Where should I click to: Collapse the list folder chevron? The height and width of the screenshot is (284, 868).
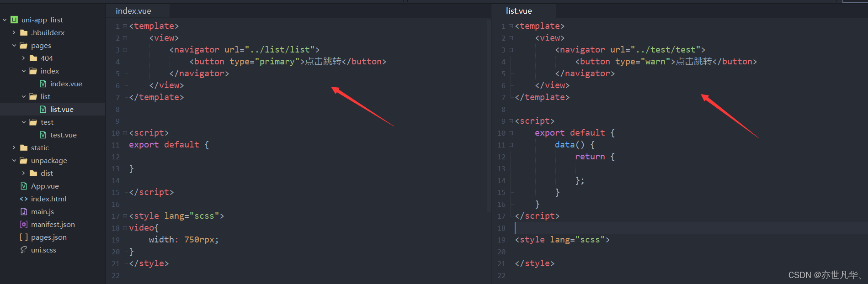[x=23, y=96]
